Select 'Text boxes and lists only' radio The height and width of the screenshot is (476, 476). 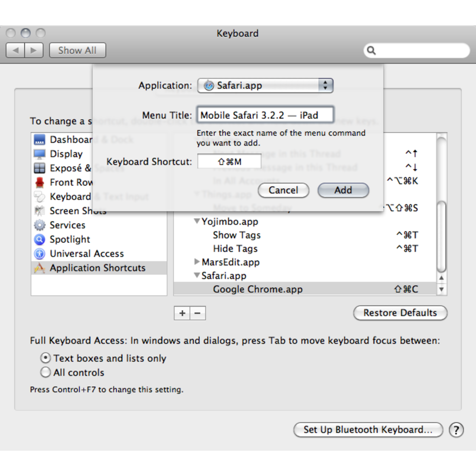45,358
